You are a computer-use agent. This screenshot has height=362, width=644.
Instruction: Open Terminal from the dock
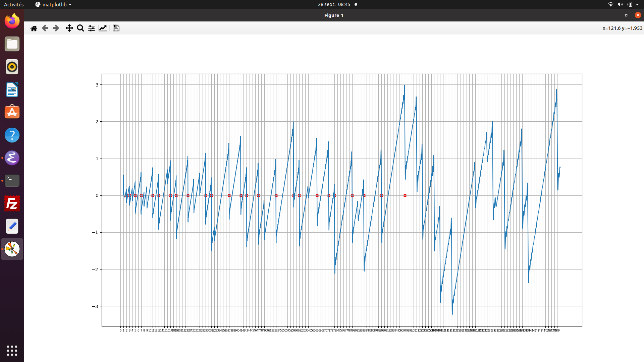pos(12,181)
